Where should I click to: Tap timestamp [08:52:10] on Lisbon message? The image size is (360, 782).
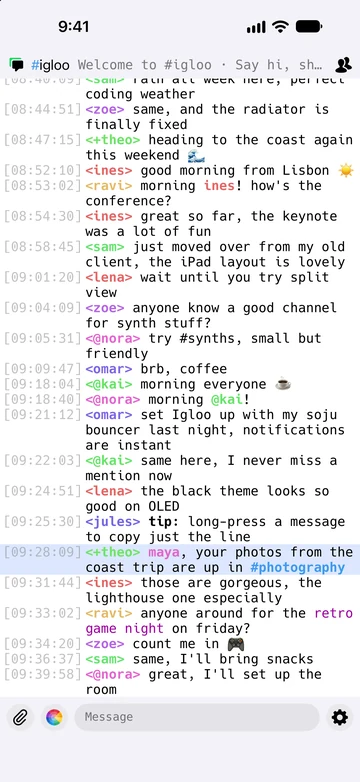point(42,171)
